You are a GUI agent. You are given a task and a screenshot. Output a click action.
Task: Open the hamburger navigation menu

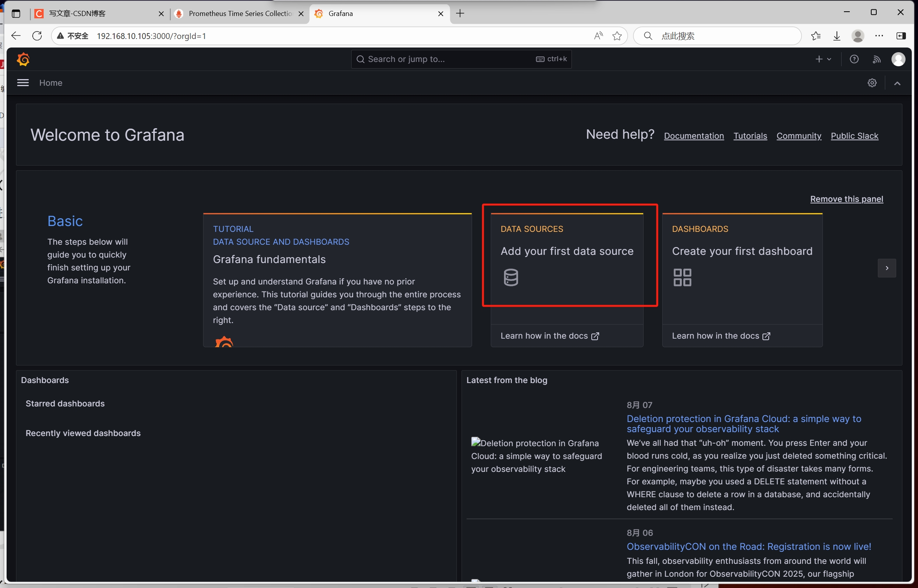(x=23, y=83)
